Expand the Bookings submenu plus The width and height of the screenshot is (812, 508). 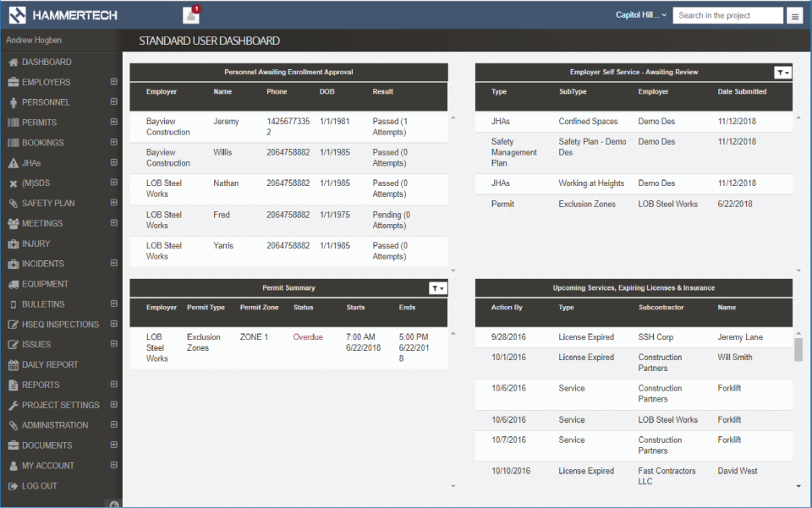(x=114, y=142)
